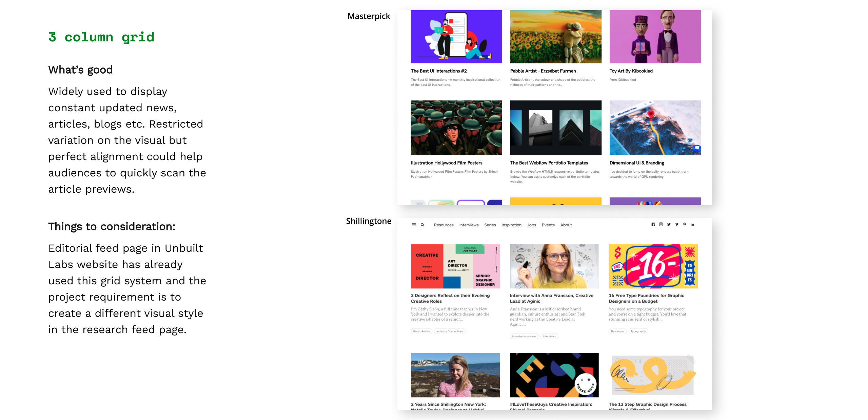This screenshot has width=868, height=420.
Task: Click the woman at seaside thumbnail
Action: 455,375
